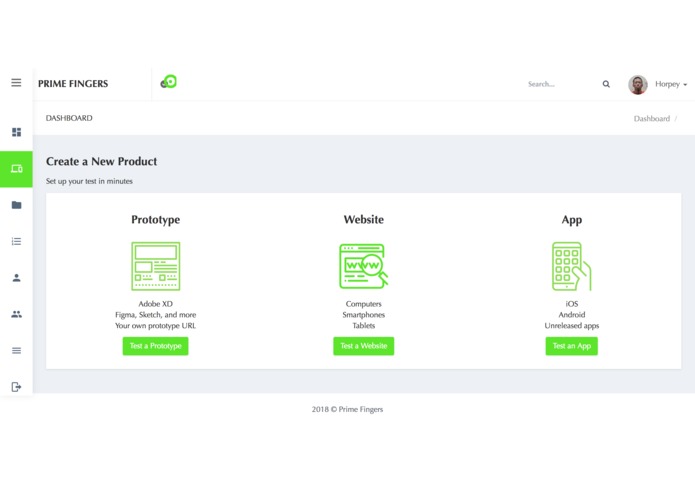The height and width of the screenshot is (494, 695).
Task: Open the dashboard grid icon in sidebar
Action: (x=16, y=132)
